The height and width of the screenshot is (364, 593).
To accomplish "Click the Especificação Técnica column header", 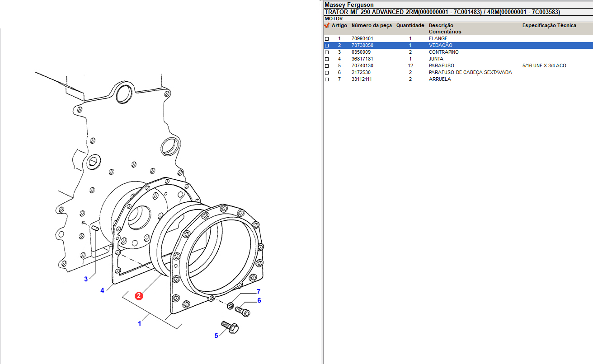I will pos(549,26).
